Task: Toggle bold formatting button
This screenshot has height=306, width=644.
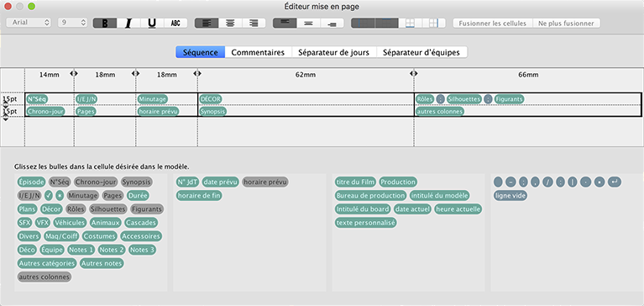Action: 105,23
